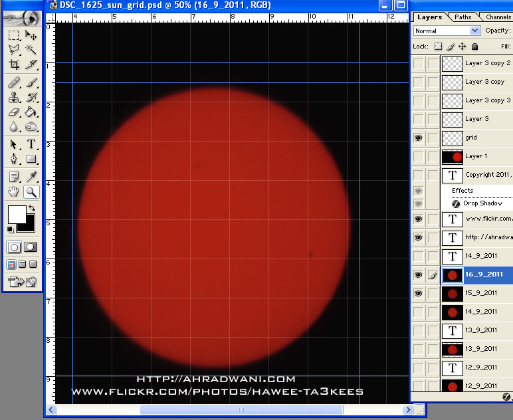Switch to the Paths tab
The image size is (513, 420).
[463, 17]
